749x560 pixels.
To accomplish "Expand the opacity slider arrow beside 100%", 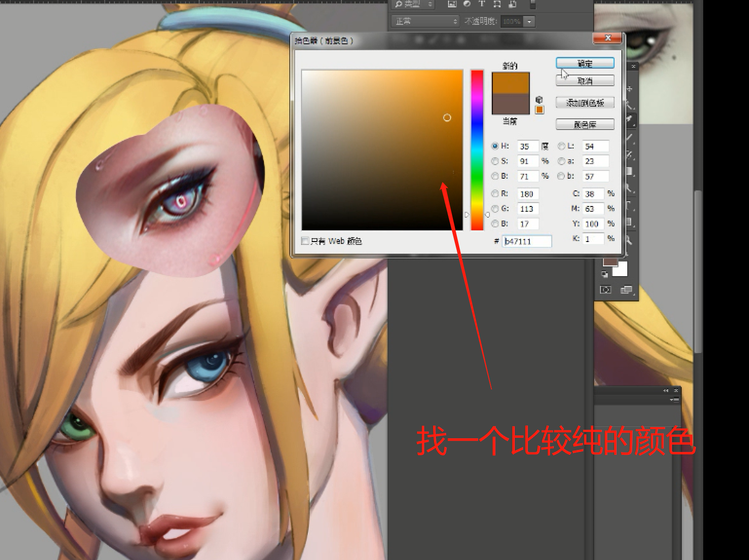I will (529, 21).
